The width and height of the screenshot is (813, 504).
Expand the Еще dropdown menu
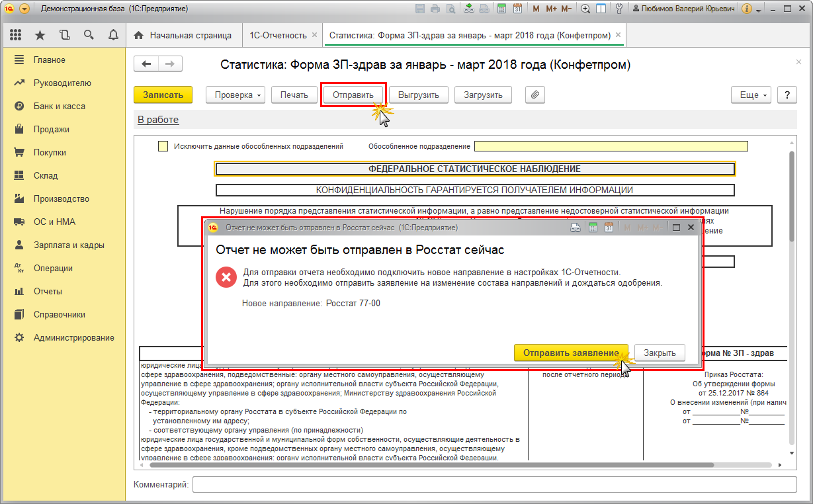click(751, 95)
